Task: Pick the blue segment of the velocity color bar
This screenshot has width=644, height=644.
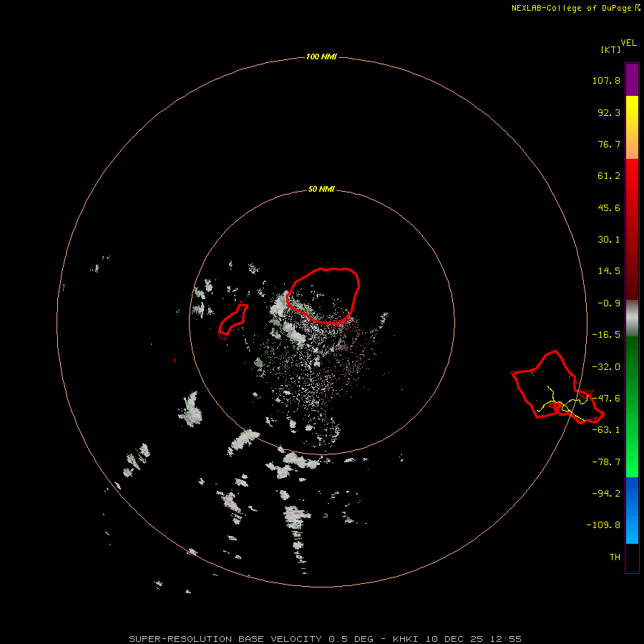Action: pos(632,510)
